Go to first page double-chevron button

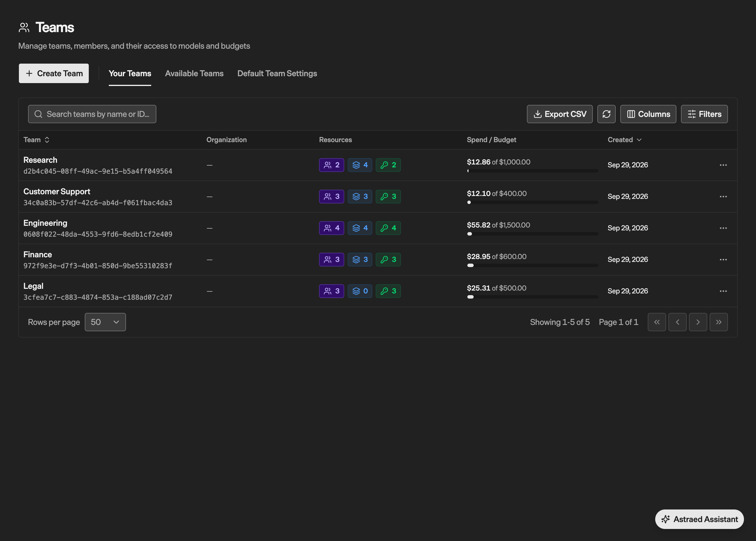(x=657, y=322)
